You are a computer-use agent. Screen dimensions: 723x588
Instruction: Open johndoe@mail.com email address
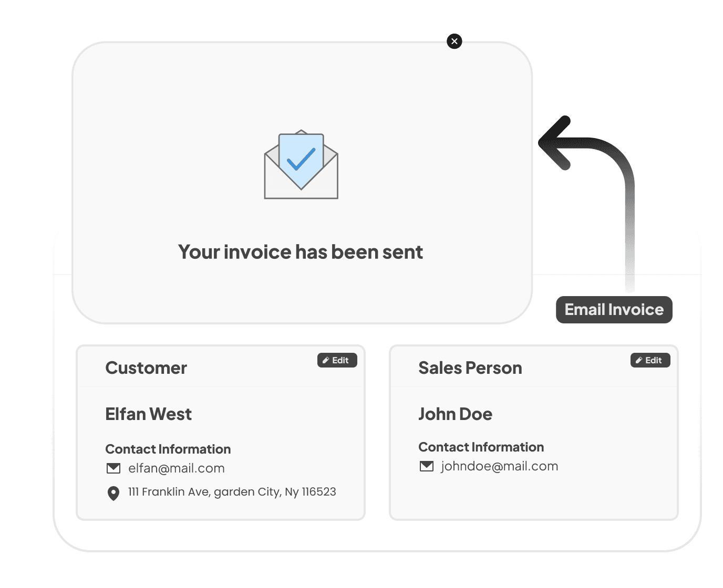pos(500,466)
